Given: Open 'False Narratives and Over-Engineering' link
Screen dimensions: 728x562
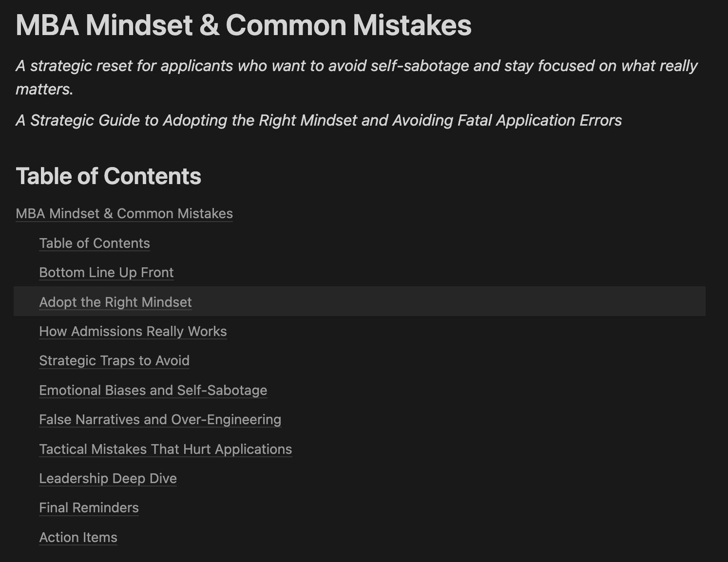Looking at the screenshot, I should 160,420.
